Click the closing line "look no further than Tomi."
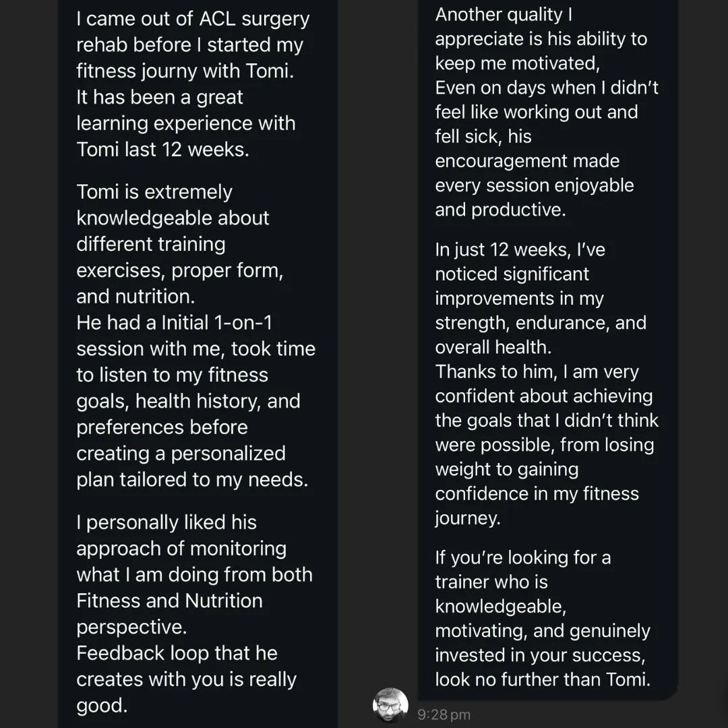The height and width of the screenshot is (728, 728). [x=543, y=679]
